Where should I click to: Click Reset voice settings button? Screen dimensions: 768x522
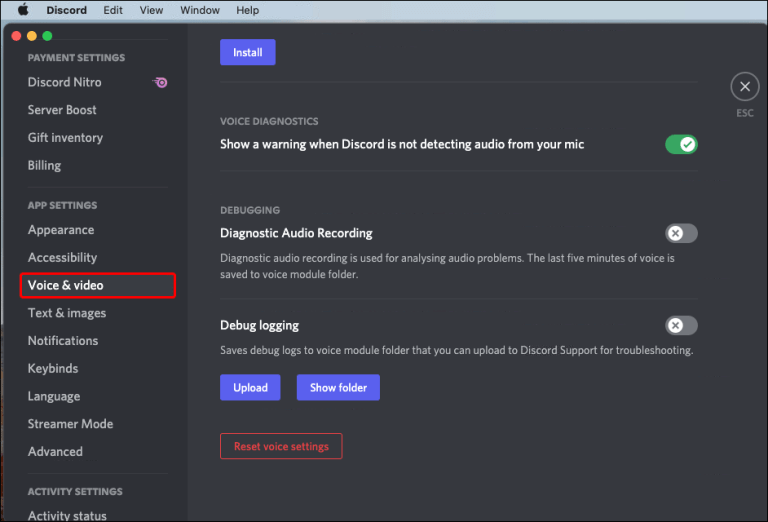tap(281, 446)
